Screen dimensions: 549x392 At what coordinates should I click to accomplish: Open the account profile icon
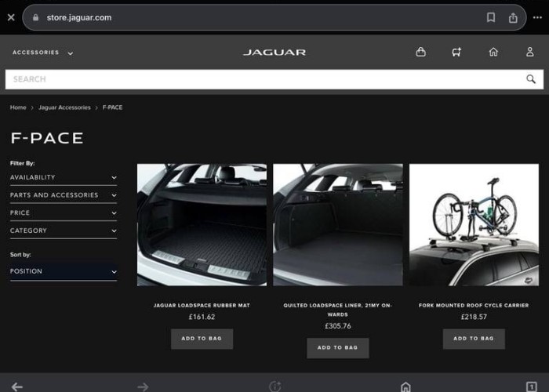pos(529,53)
